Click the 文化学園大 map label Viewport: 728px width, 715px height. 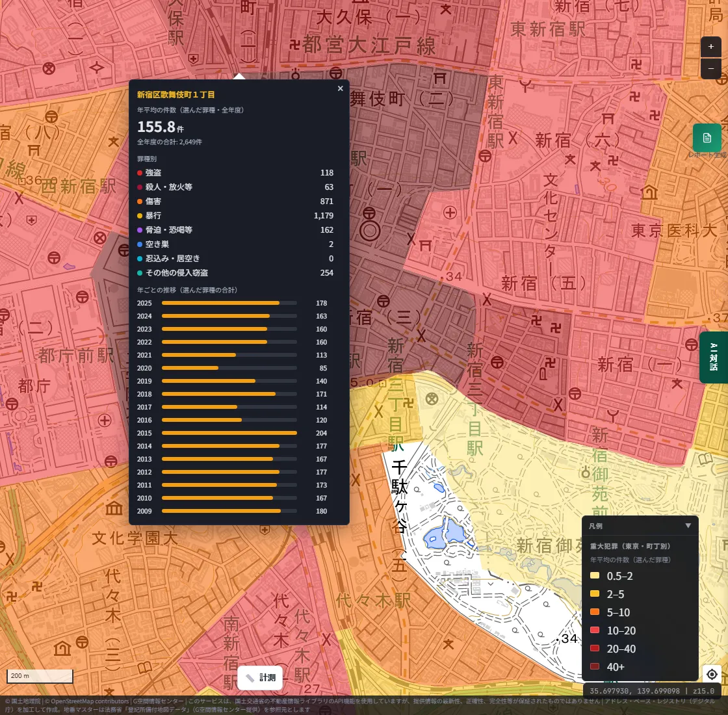[135, 538]
